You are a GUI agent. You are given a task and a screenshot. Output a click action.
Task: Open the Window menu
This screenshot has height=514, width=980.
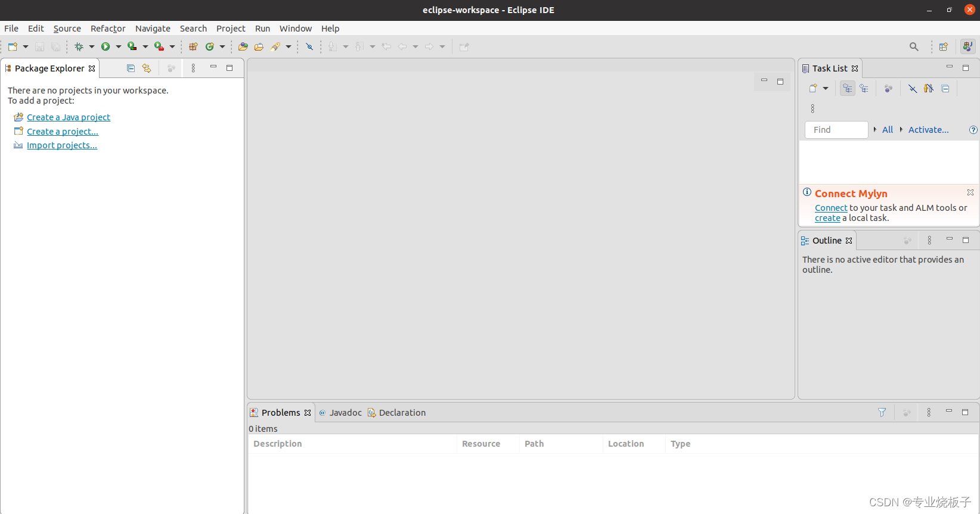[296, 29]
